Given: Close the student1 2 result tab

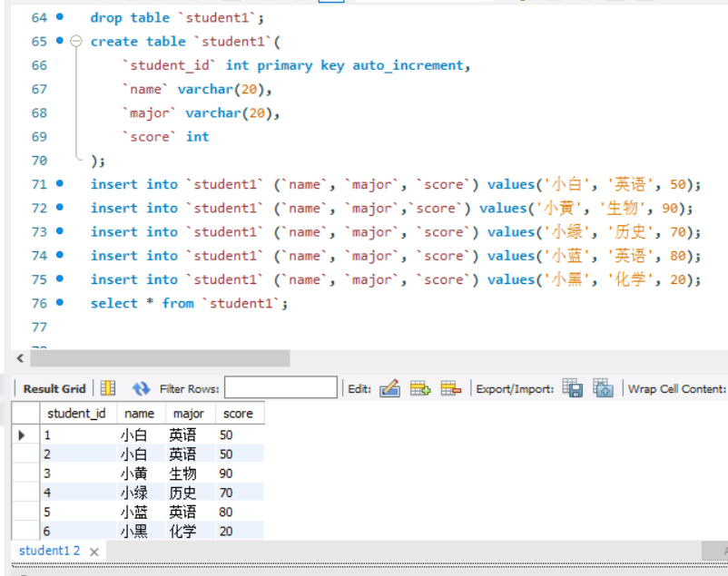Looking at the screenshot, I should tap(94, 552).
